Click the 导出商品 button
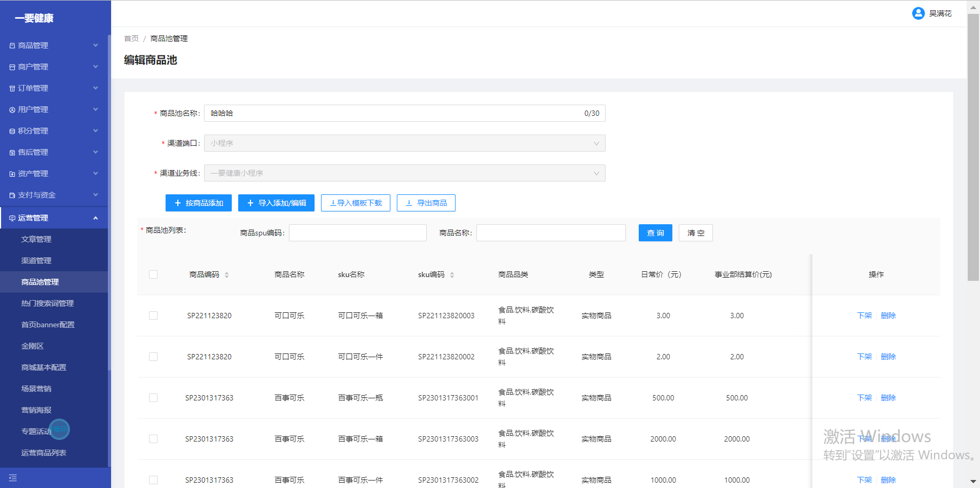 426,203
